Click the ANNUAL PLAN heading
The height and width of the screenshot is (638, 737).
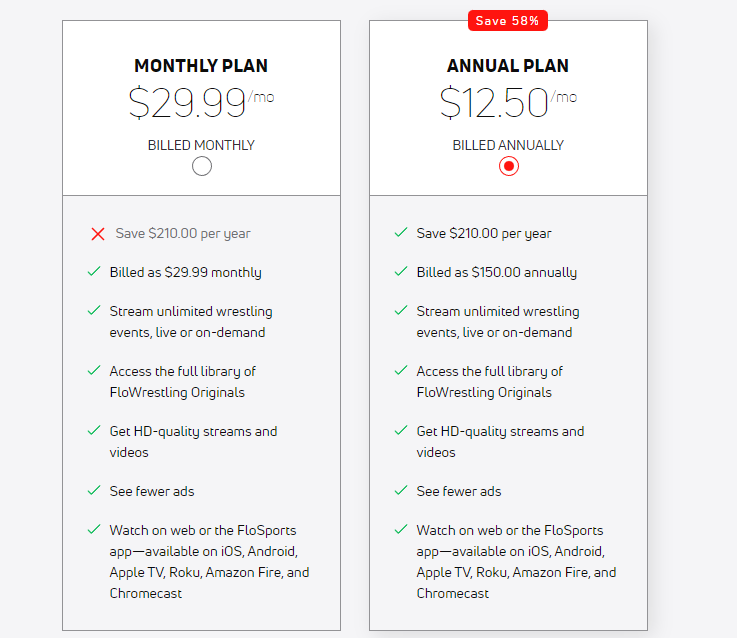(x=508, y=66)
